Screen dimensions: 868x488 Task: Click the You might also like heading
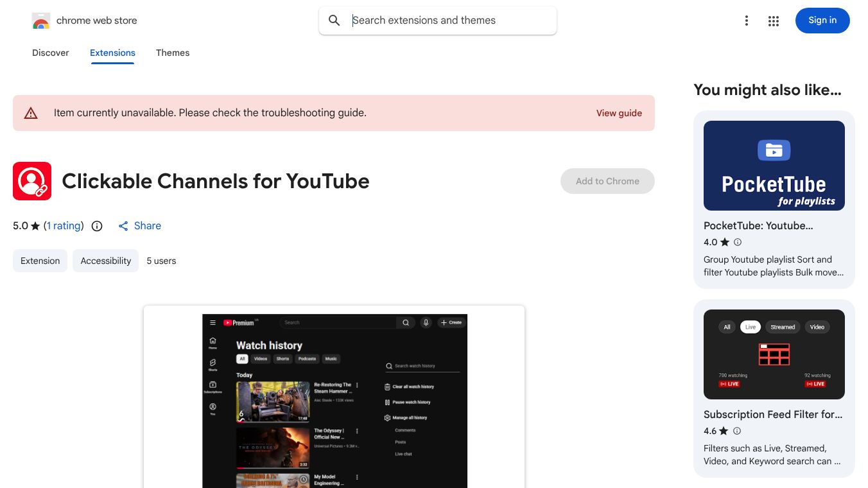point(767,90)
